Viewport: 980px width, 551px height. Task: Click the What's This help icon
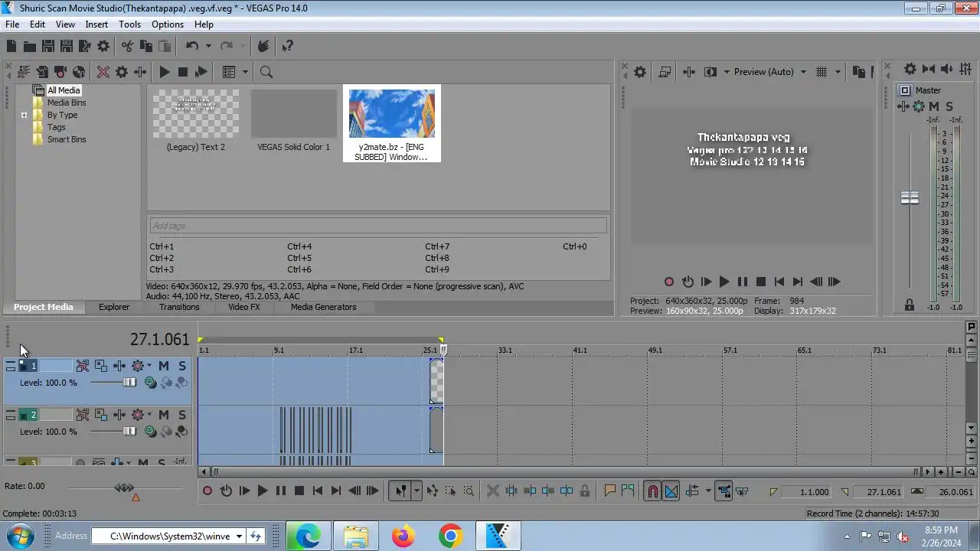point(287,46)
